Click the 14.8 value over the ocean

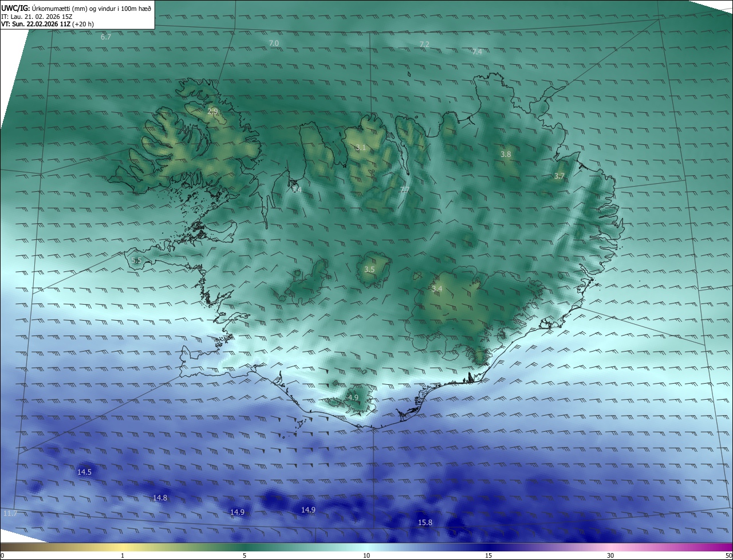(160, 498)
